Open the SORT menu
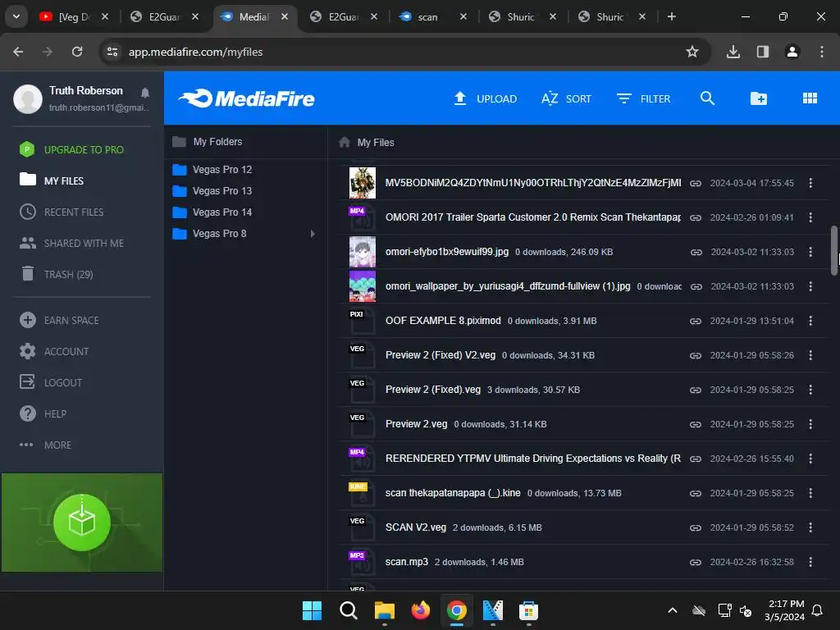Screen dimensions: 840x630 566,98
